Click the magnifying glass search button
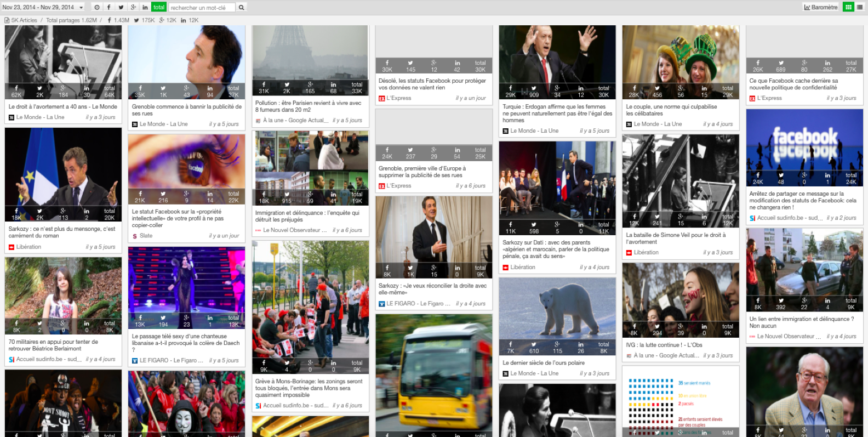The height and width of the screenshot is (437, 868). [x=241, y=7]
